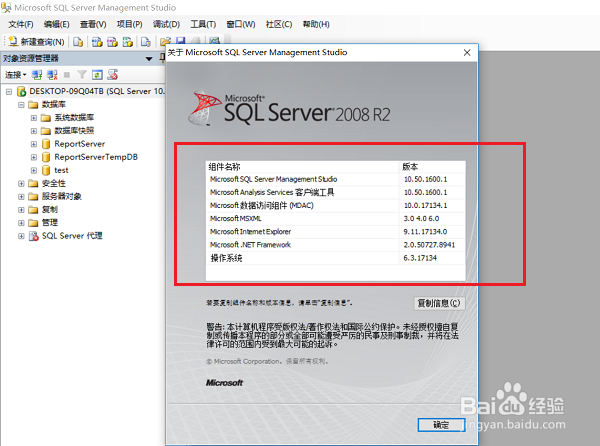The width and height of the screenshot is (600, 446).
Task: Click the Analysis Services XMLA Query icon
Action: [x=128, y=42]
